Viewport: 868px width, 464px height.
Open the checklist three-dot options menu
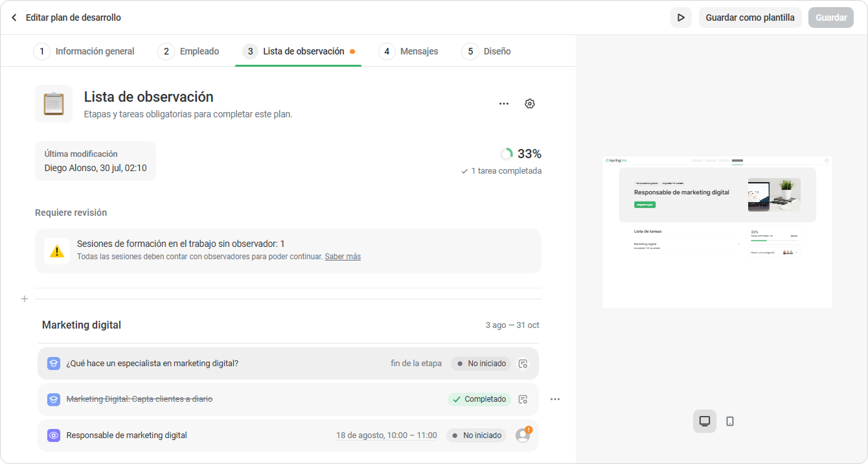pos(504,104)
